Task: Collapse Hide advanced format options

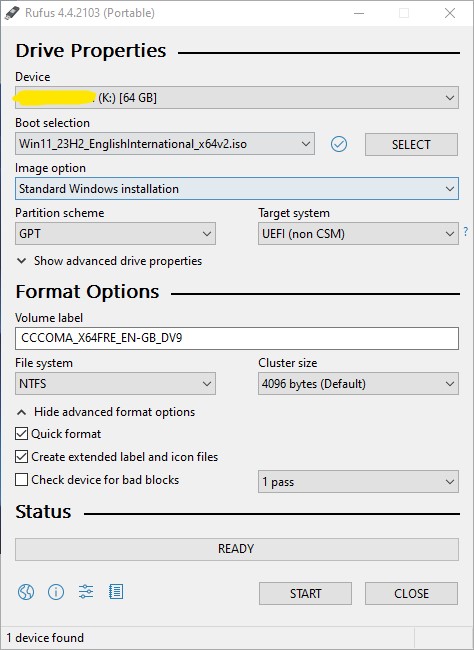Action: pyautogui.click(x=105, y=412)
